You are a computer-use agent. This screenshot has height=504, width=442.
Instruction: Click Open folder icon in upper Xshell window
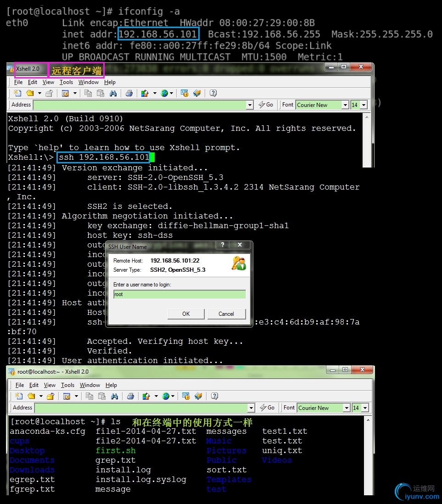[30, 93]
